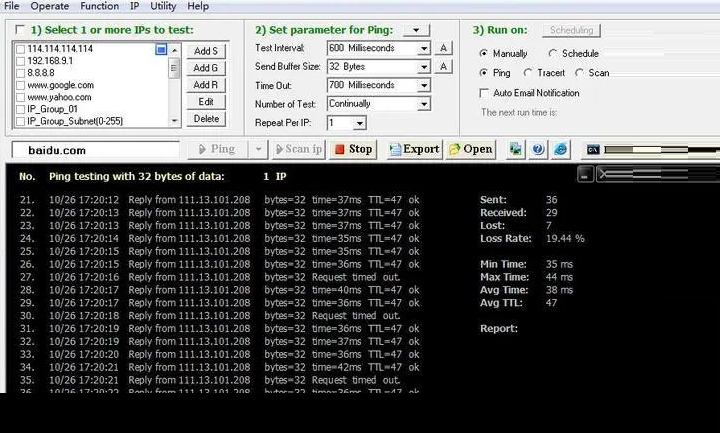Image resolution: width=720 pixels, height=433 pixels.
Task: Enable Auto Email Notification
Action: pos(485,93)
